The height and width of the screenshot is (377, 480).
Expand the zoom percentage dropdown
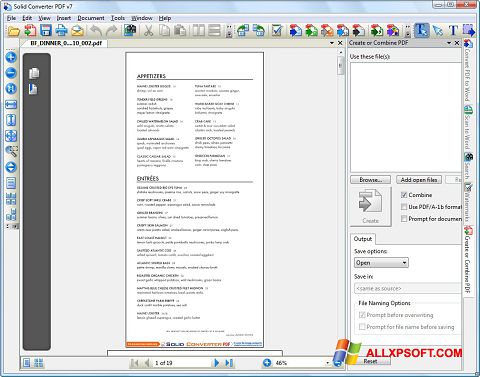pyautogui.click(x=327, y=363)
